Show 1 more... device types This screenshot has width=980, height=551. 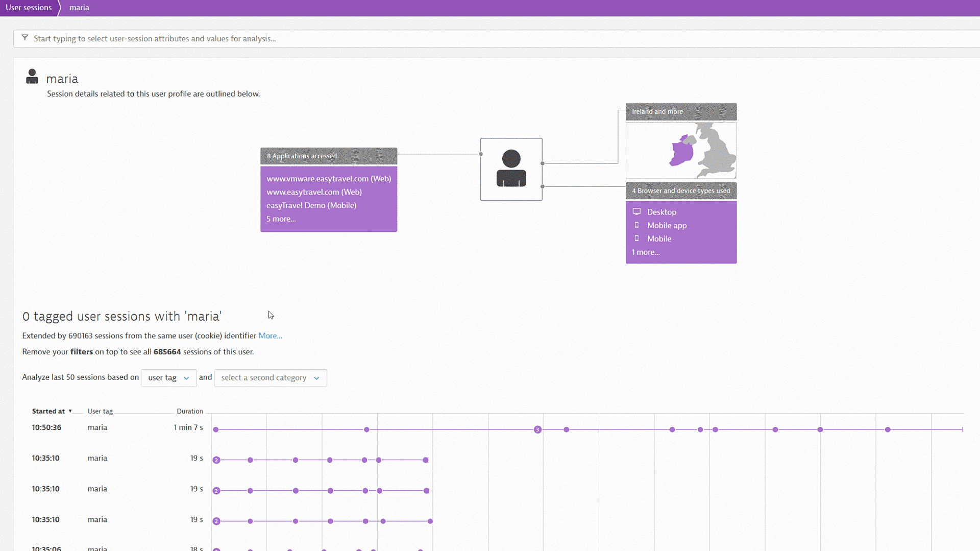(x=645, y=252)
